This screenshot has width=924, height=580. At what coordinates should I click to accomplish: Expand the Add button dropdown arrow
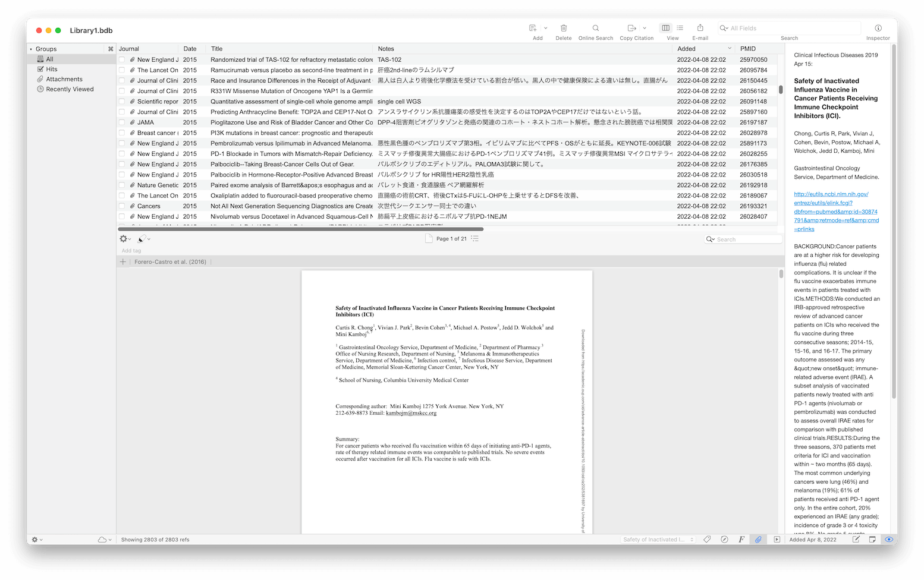(x=546, y=28)
